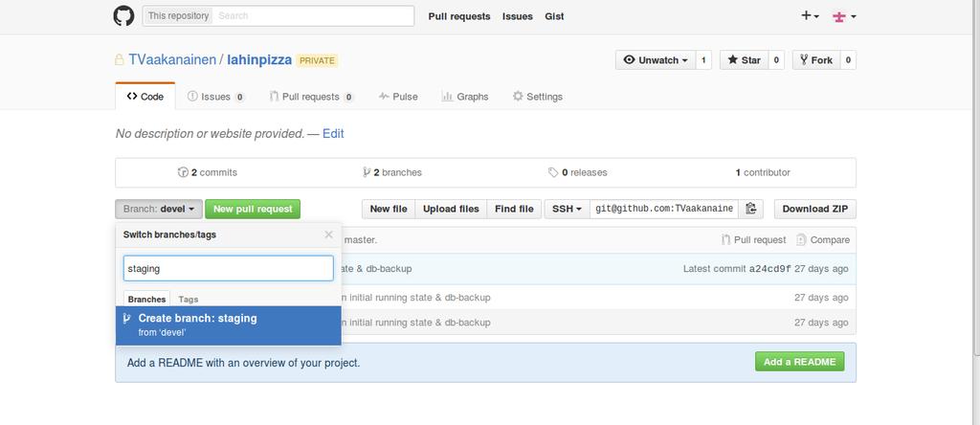Open the Pull request link in branch bar
Viewport: 980px width, 425px height.
tap(754, 240)
